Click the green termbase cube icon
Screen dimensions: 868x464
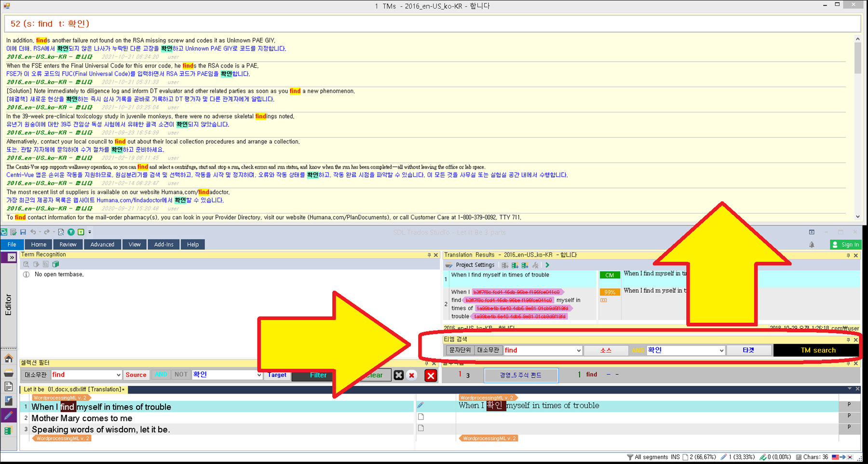(x=55, y=264)
